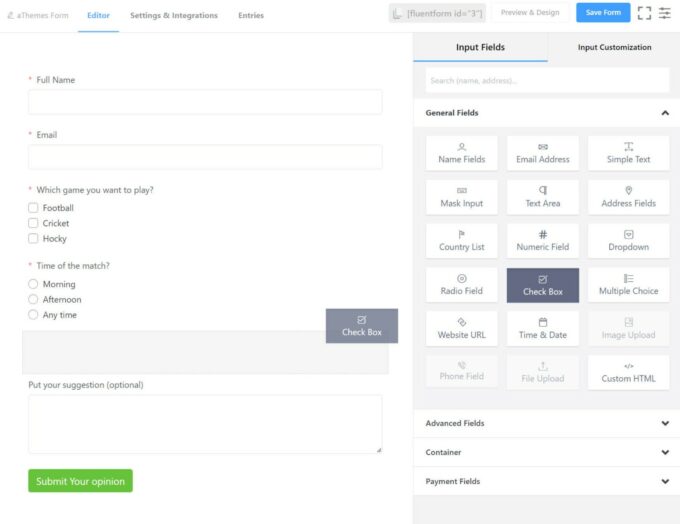Viewport: 680px width, 524px height.
Task: Add a Name Fields input
Action: point(461,154)
